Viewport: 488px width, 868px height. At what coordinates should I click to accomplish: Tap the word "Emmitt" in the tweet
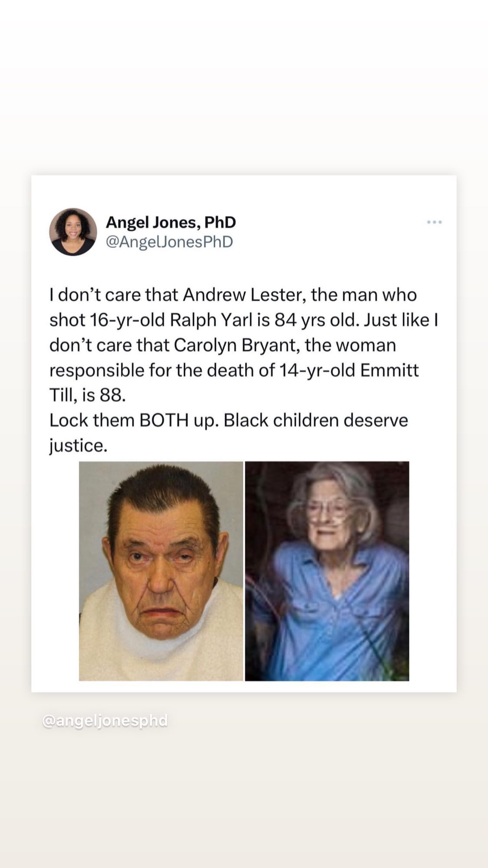390,371
